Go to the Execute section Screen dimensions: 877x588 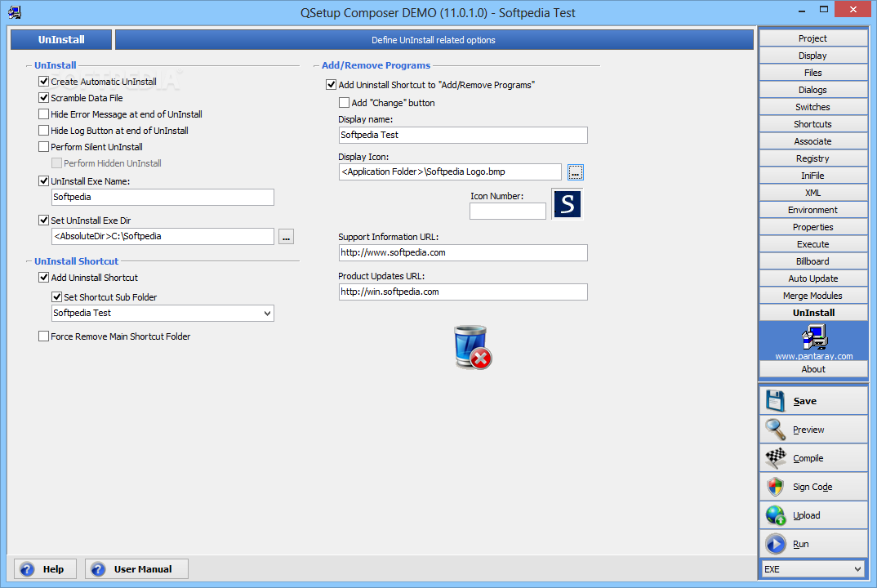813,244
